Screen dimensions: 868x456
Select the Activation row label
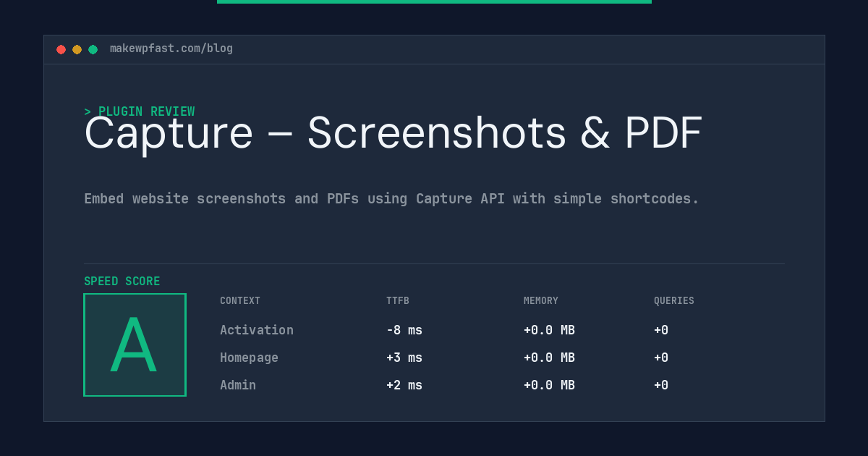pyautogui.click(x=257, y=330)
